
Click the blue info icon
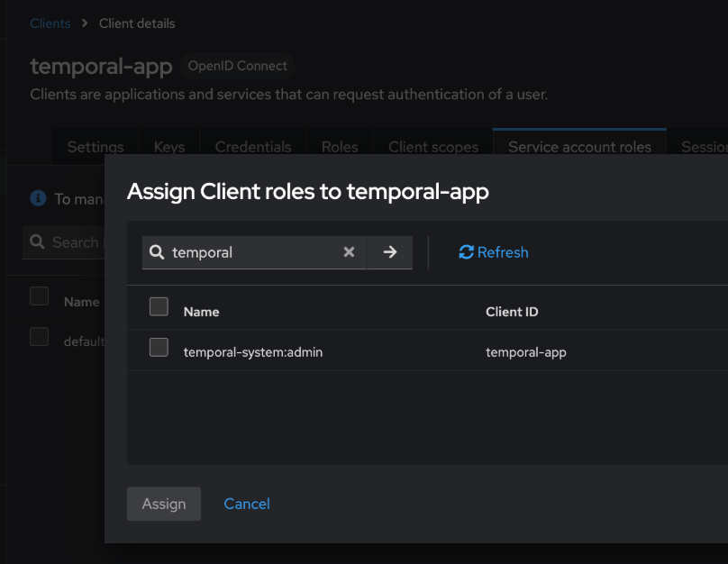[38, 198]
